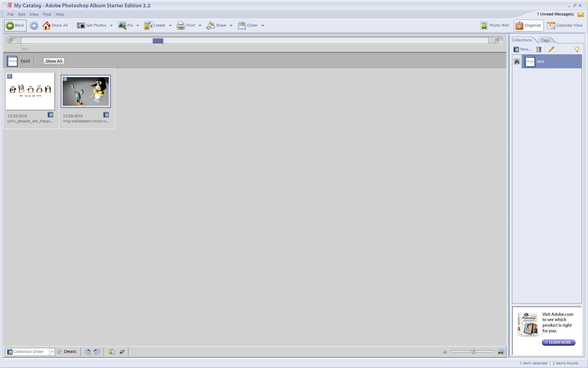Expand the Fix dropdown arrow
The height and width of the screenshot is (368, 588).
[138, 26]
